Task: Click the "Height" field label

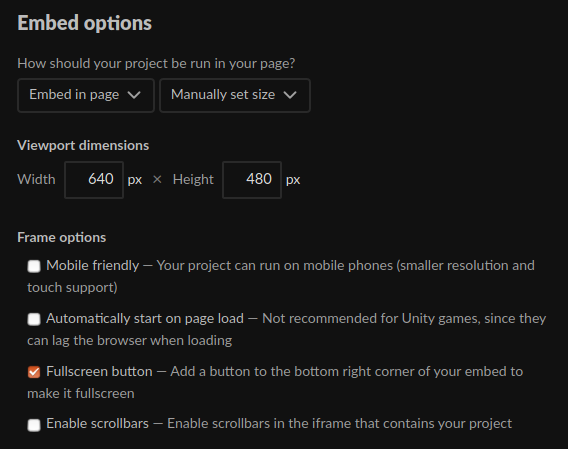Action: [x=193, y=180]
